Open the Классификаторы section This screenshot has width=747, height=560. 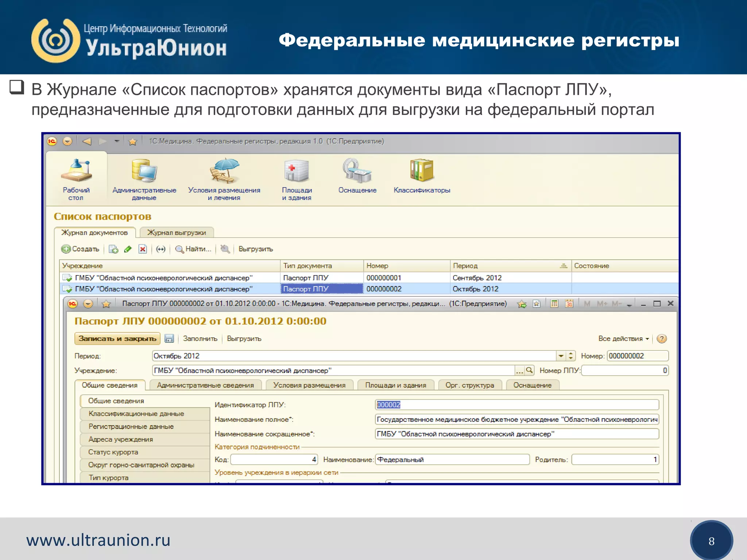pyautogui.click(x=422, y=176)
